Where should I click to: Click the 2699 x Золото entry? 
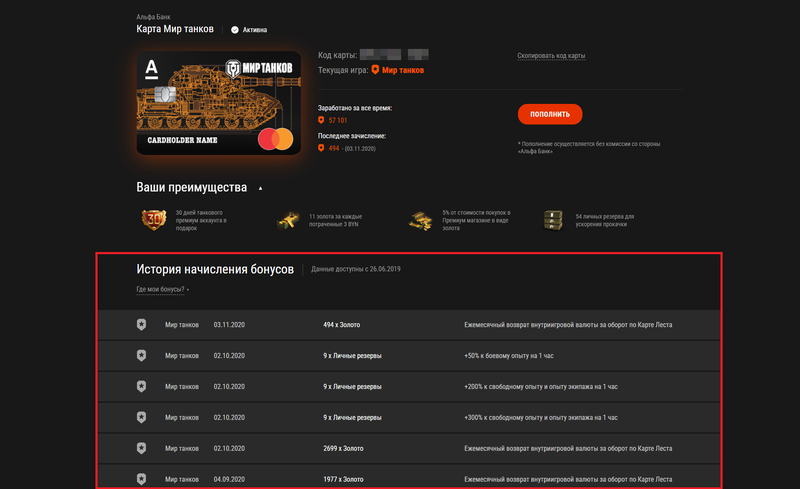click(x=343, y=448)
